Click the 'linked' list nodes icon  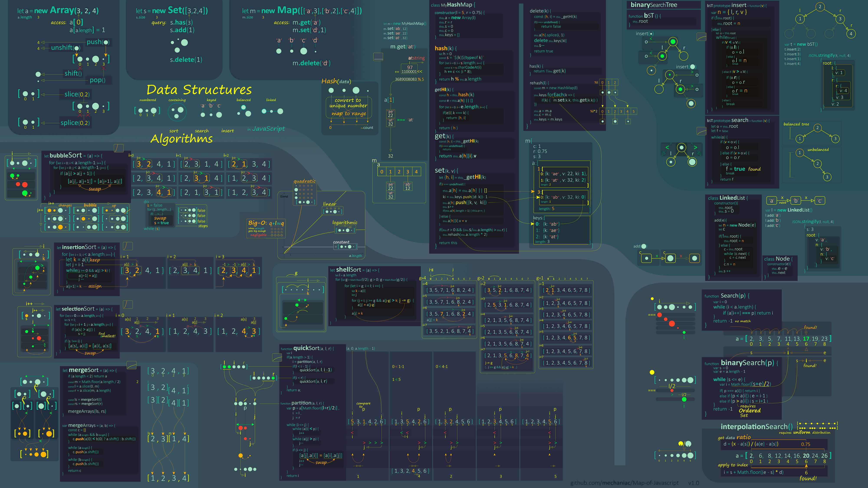[272, 111]
